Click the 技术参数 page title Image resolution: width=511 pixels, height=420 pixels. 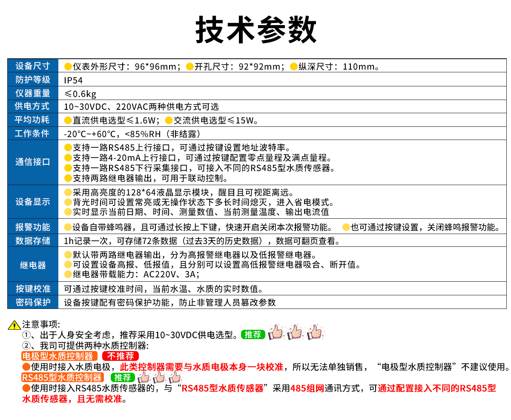tap(256, 30)
